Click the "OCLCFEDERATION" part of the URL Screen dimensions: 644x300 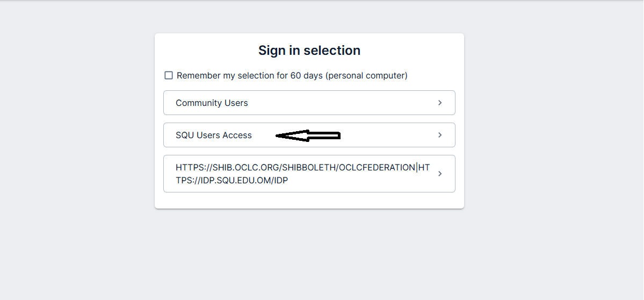[377, 168]
